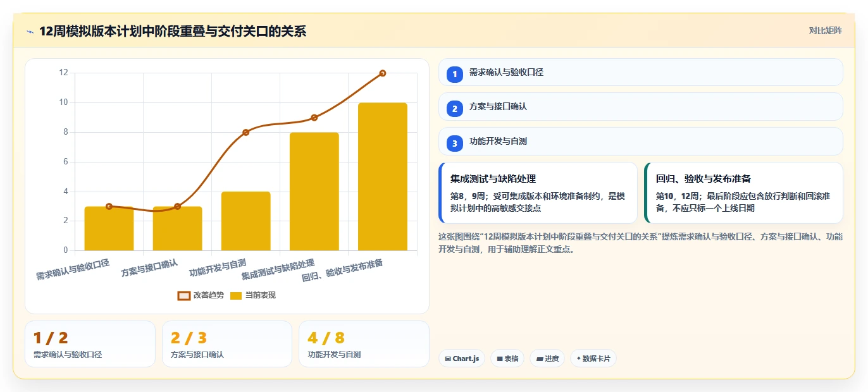The width and height of the screenshot is (868, 392).
Task: Click the trend line point at value 12
Action: coord(382,73)
